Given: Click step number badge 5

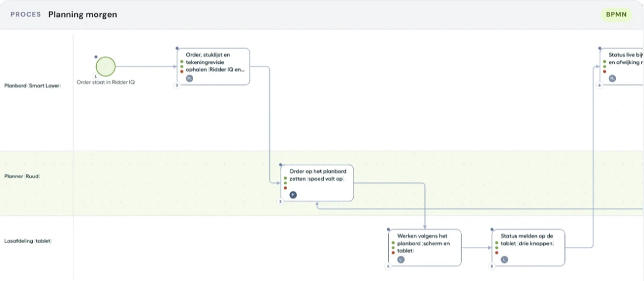Looking at the screenshot, I should [x=492, y=266].
